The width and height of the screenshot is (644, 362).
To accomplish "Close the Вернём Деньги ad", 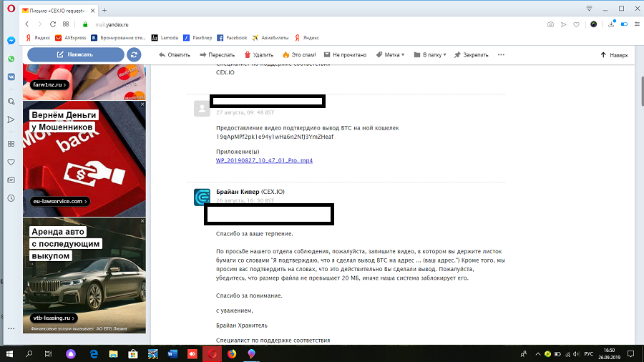I will [x=142, y=104].
